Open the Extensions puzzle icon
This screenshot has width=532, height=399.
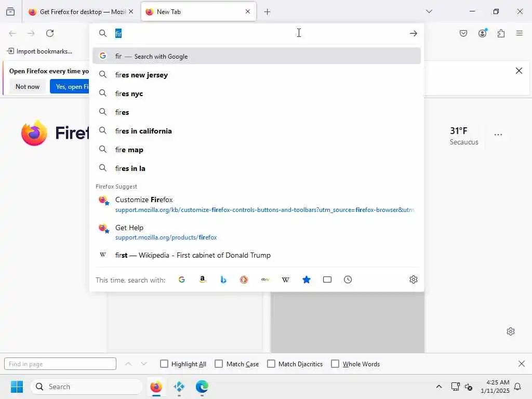pos(501,33)
